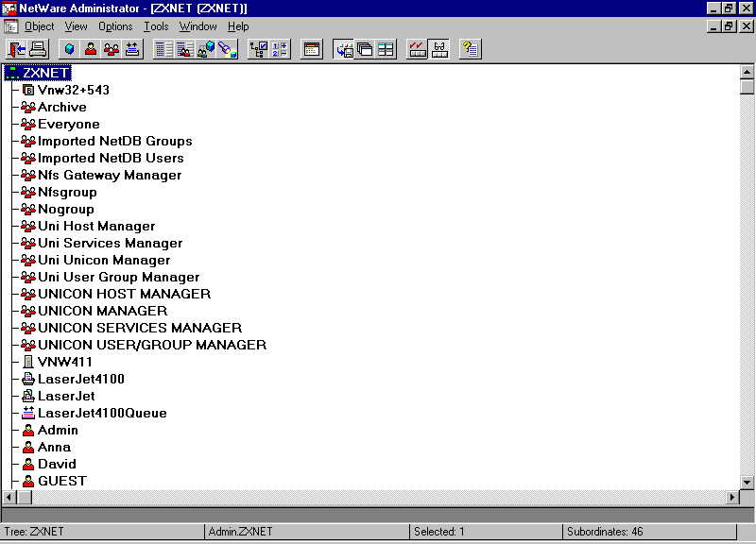Select the Uni Unicon Manager group
Image resolution: width=756 pixels, height=544 pixels.
click(x=104, y=261)
